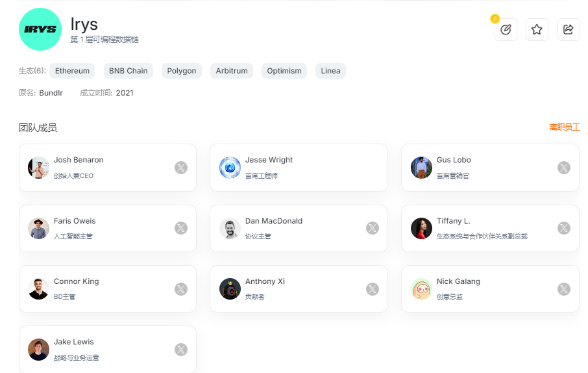This screenshot has width=588, height=373.
Task: Click Dan MacDonald's X icon
Action: 373,228
